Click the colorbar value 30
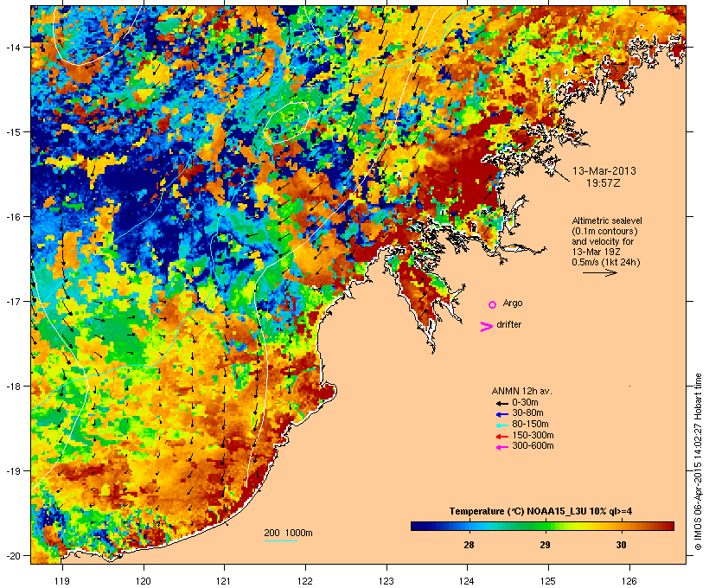709x588 pixels. click(622, 545)
